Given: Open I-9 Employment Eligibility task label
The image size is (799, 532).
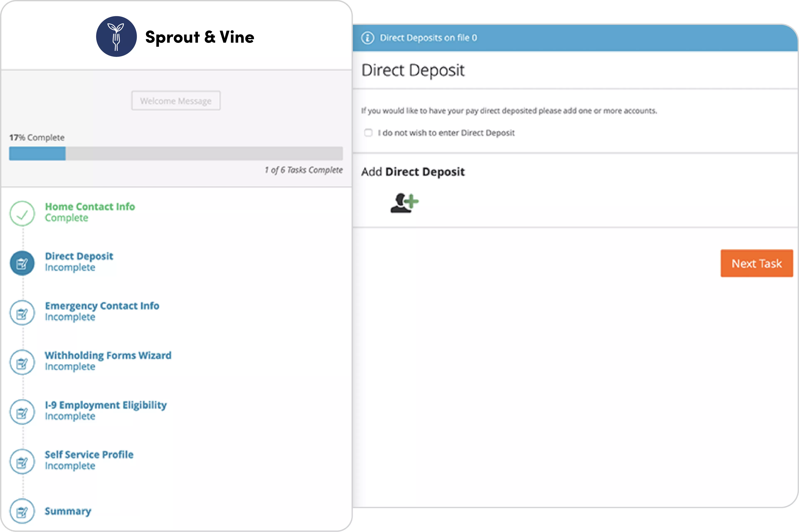Looking at the screenshot, I should [x=105, y=405].
